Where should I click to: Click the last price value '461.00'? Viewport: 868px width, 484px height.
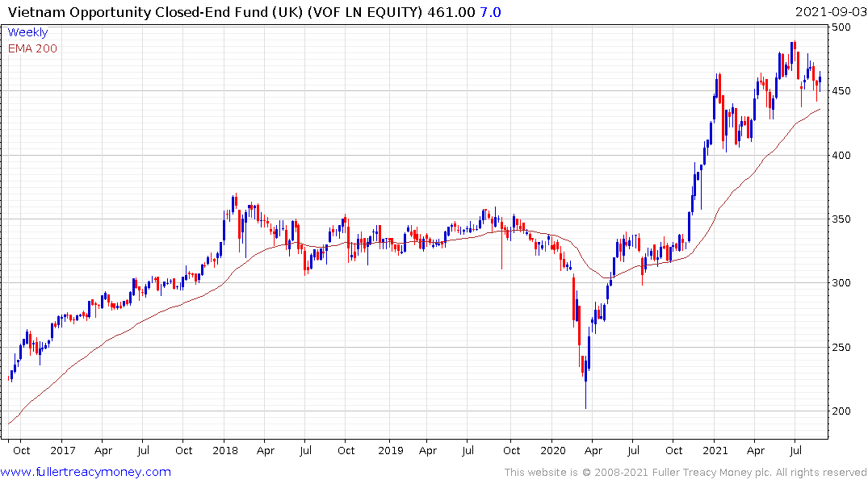click(451, 12)
